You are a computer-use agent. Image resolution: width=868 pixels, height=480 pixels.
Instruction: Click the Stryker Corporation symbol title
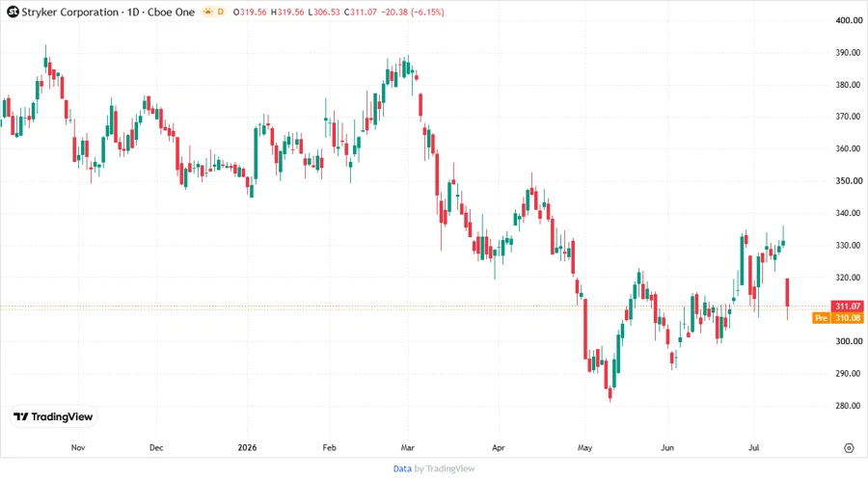click(69, 12)
